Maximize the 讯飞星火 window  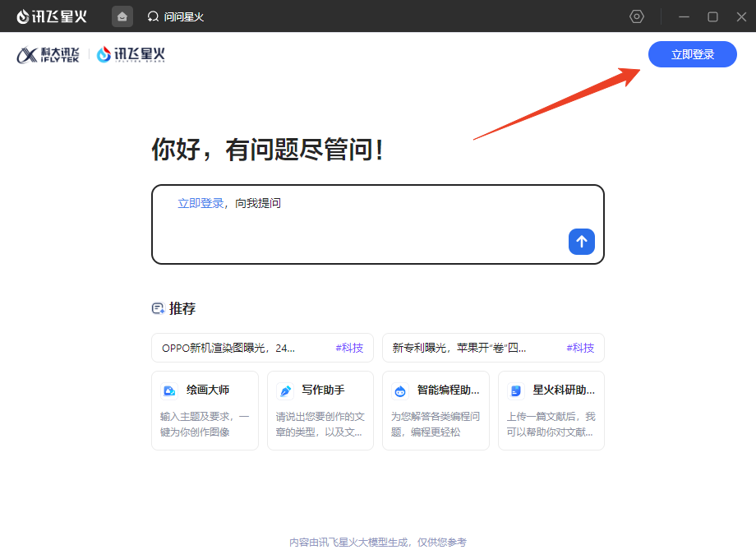click(x=712, y=17)
